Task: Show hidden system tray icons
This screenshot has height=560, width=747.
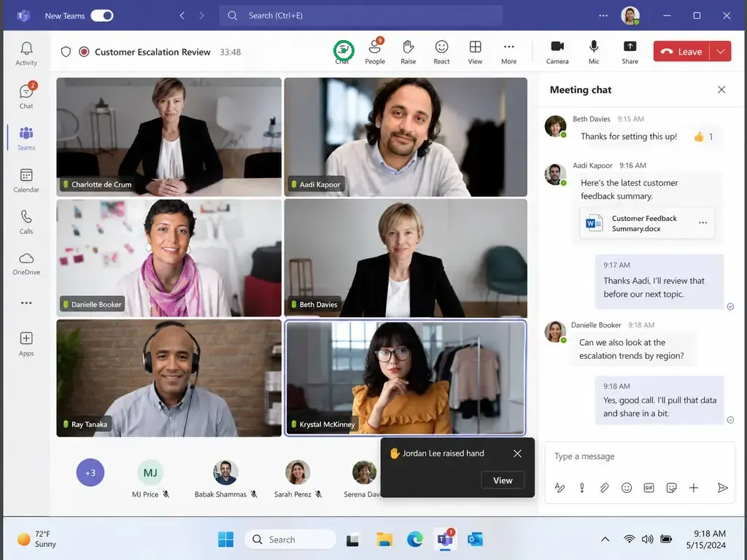Action: 605,539
